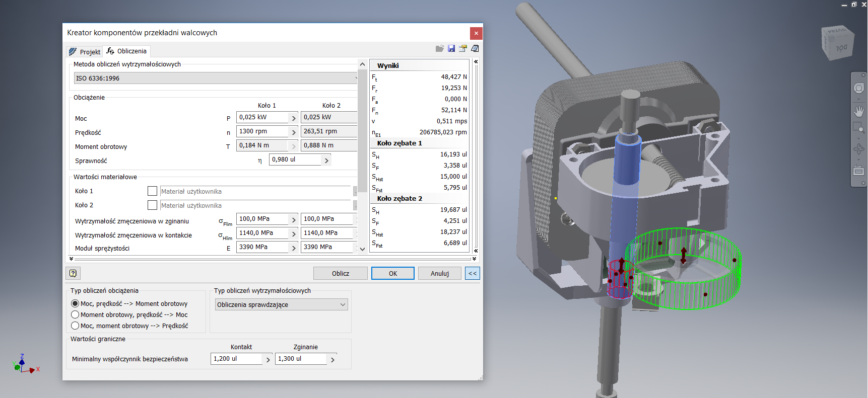Viewport: 868px width, 398px height.
Task: Open the Full Navigation Wheel tool
Action: click(x=859, y=88)
